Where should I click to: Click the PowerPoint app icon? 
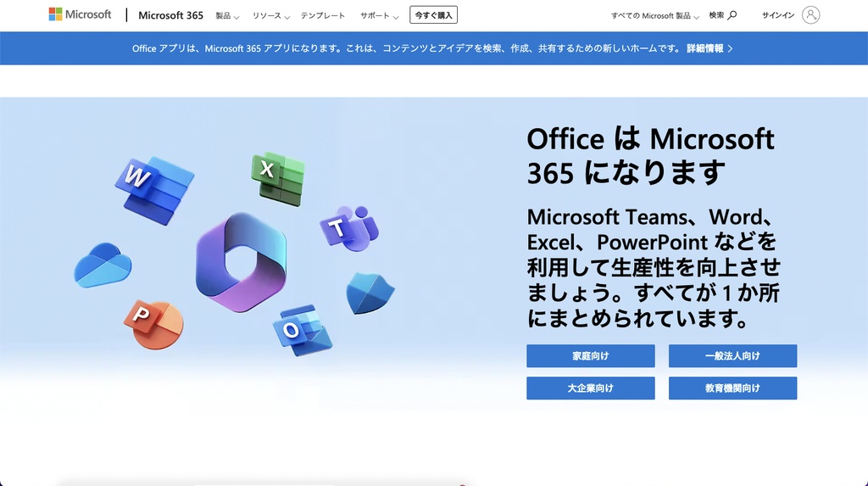(x=154, y=324)
